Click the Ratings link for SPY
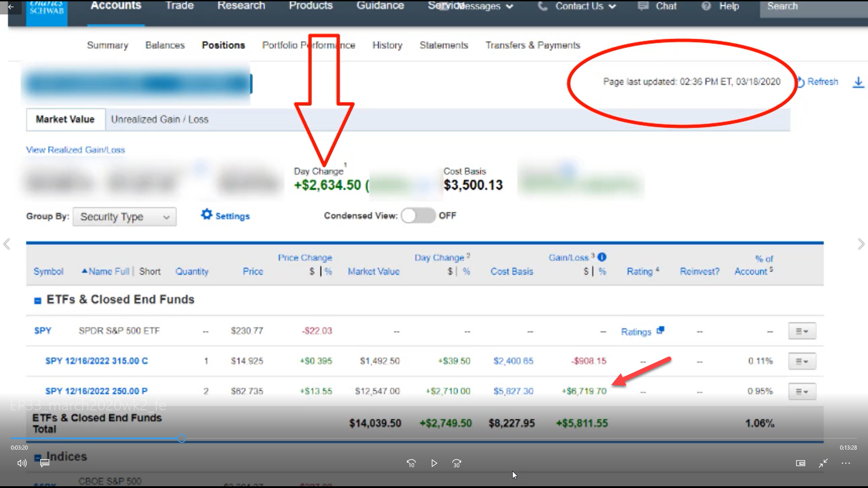868x488 pixels. [636, 332]
